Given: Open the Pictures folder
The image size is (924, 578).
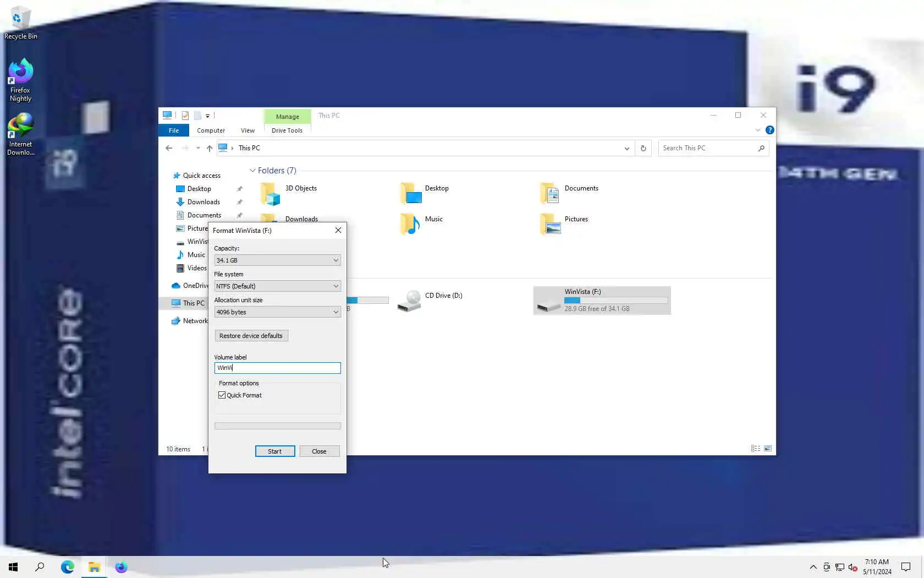Looking at the screenshot, I should [x=564, y=224].
